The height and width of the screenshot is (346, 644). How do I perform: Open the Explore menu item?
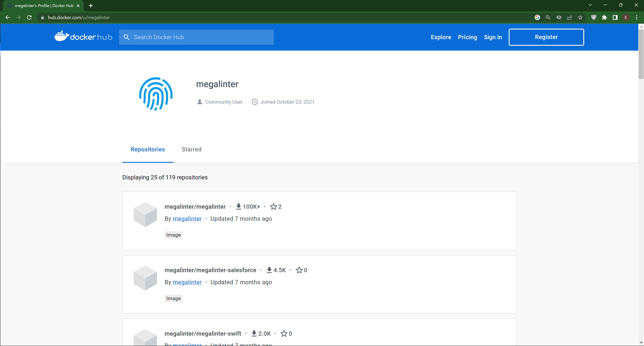(x=441, y=37)
